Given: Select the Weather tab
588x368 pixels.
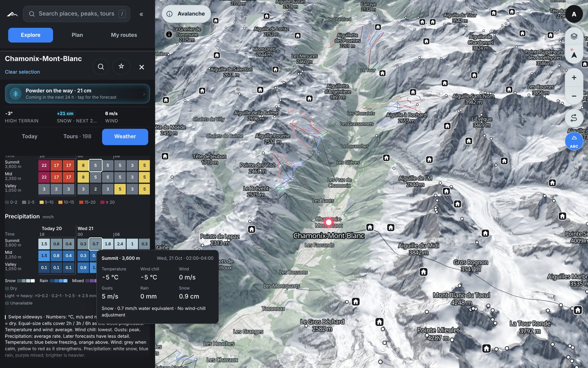Looking at the screenshot, I should (125, 136).
